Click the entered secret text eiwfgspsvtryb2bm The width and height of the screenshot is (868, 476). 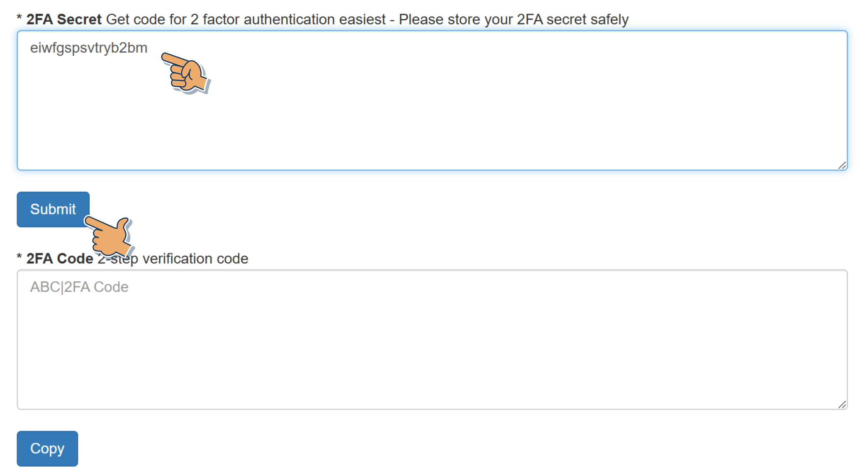click(x=89, y=48)
